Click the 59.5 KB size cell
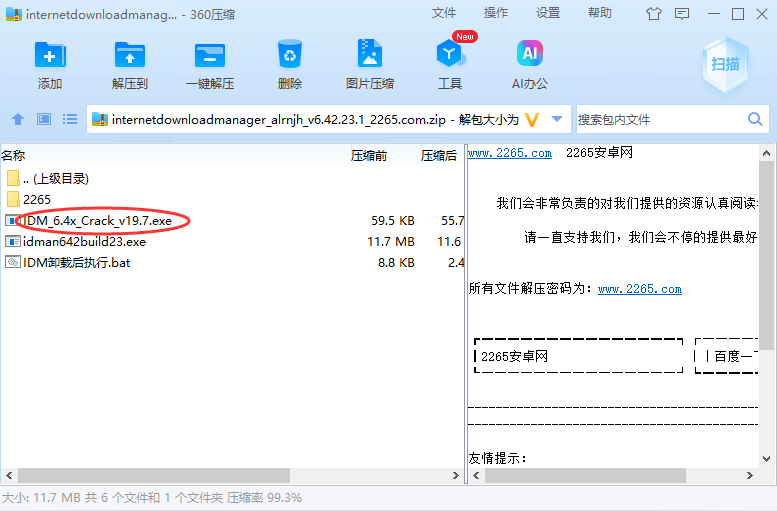Viewport: 777px width, 511px height. click(x=392, y=221)
